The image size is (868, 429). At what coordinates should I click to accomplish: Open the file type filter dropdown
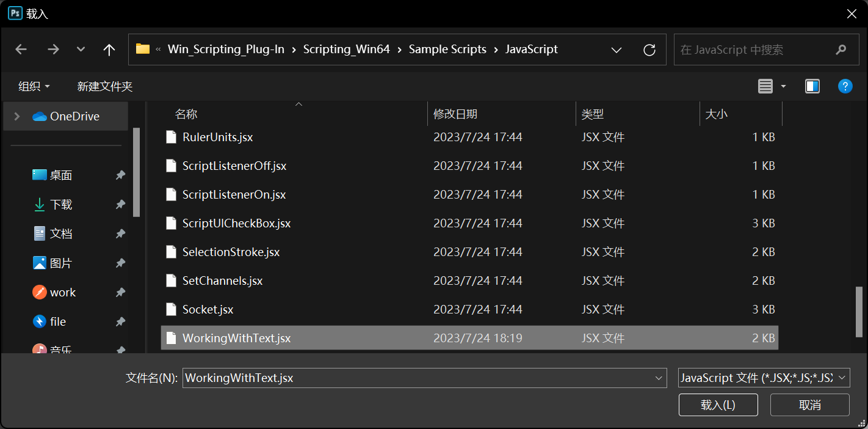click(764, 378)
